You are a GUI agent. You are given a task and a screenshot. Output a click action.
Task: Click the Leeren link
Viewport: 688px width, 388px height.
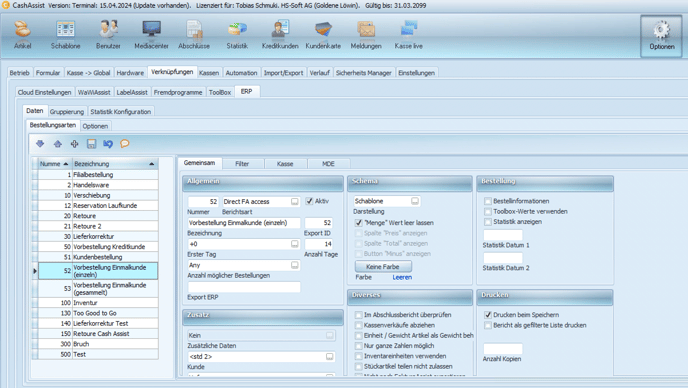pos(402,277)
